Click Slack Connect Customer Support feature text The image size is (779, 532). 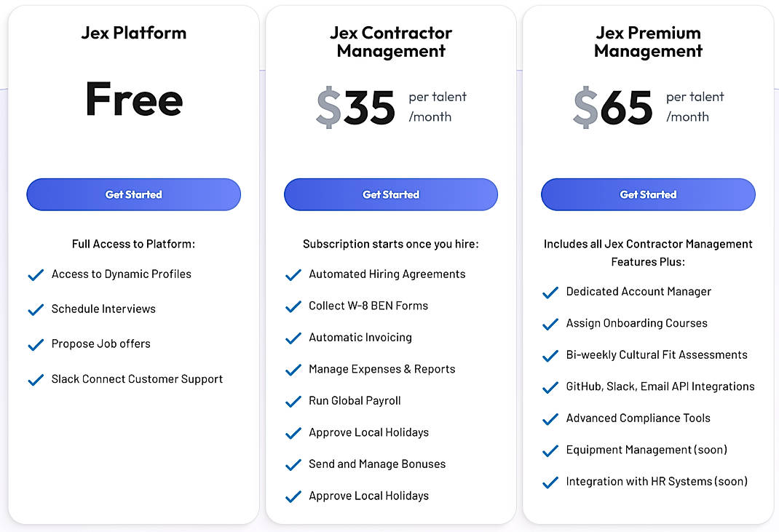pyautogui.click(x=137, y=379)
